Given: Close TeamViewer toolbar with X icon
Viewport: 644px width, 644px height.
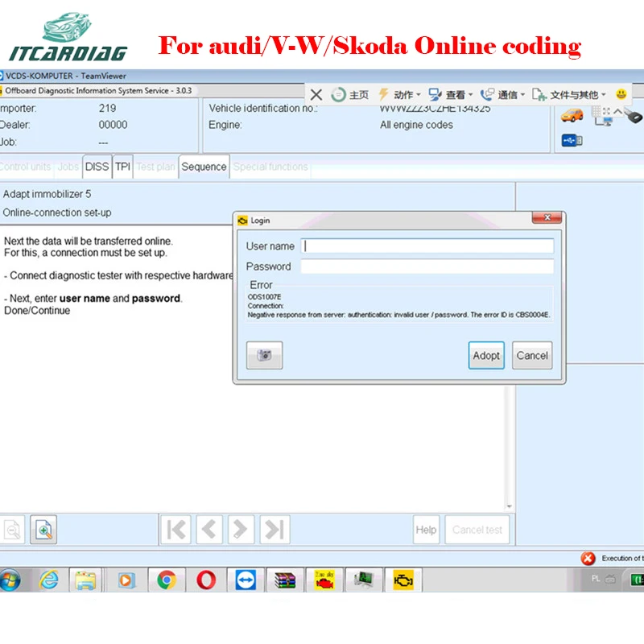Looking at the screenshot, I should [x=316, y=95].
